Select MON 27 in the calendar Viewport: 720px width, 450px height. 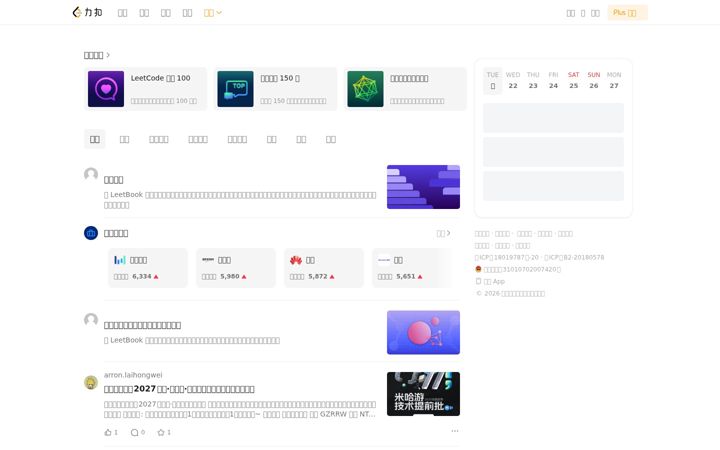[x=614, y=80]
